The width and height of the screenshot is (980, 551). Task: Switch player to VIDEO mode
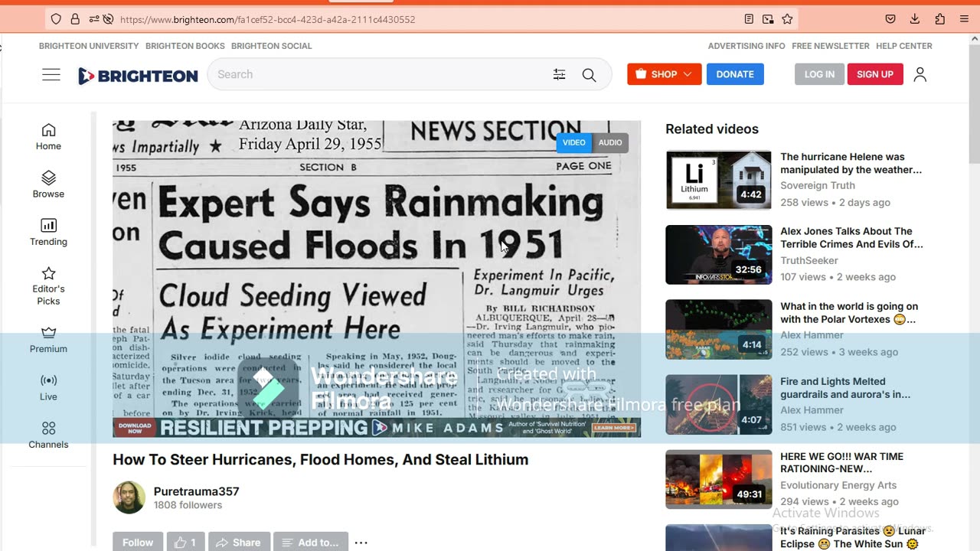click(574, 142)
